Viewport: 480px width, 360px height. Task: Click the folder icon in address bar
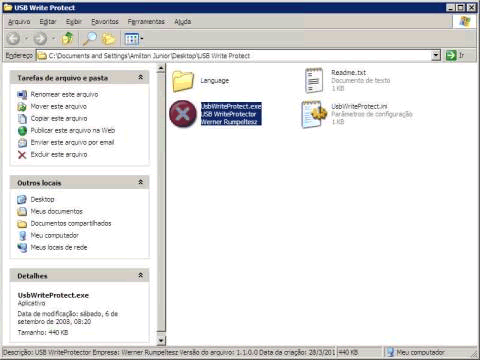(42, 56)
